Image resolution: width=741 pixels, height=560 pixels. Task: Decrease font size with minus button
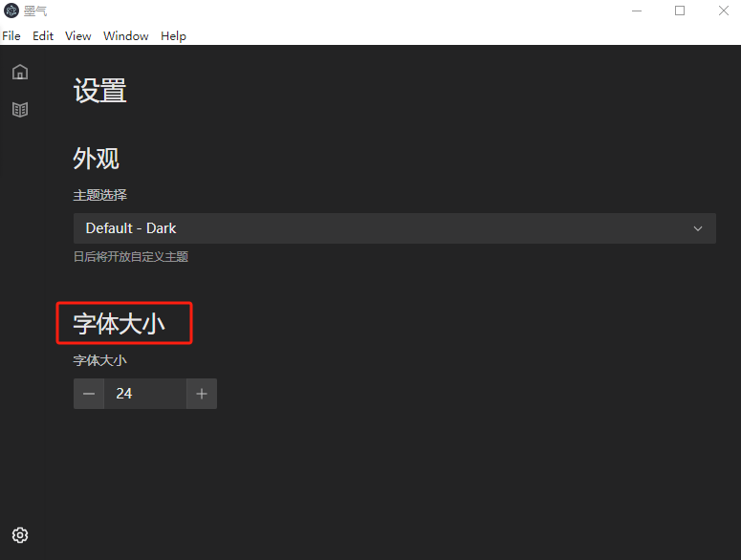[89, 394]
